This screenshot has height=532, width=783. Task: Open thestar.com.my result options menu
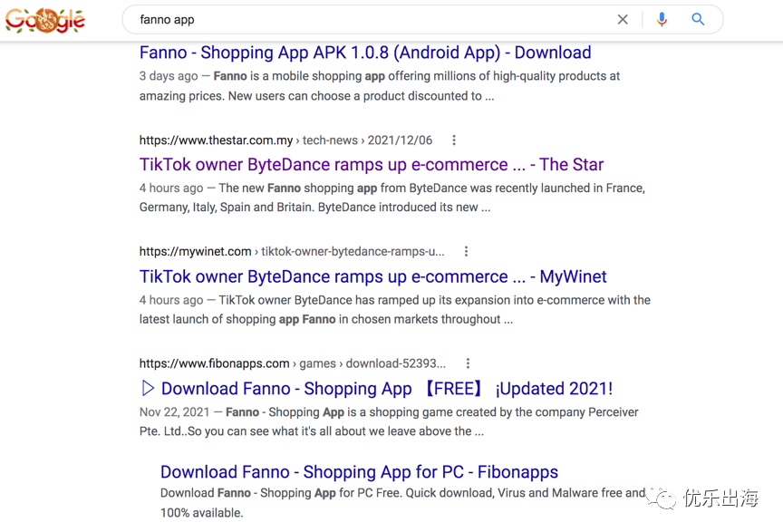pyautogui.click(x=454, y=140)
